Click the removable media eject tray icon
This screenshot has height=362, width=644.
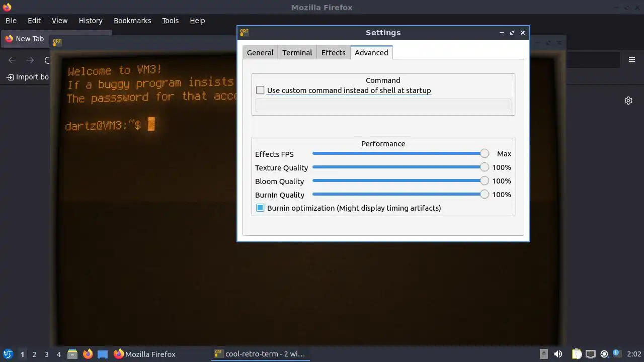pyautogui.click(x=544, y=354)
